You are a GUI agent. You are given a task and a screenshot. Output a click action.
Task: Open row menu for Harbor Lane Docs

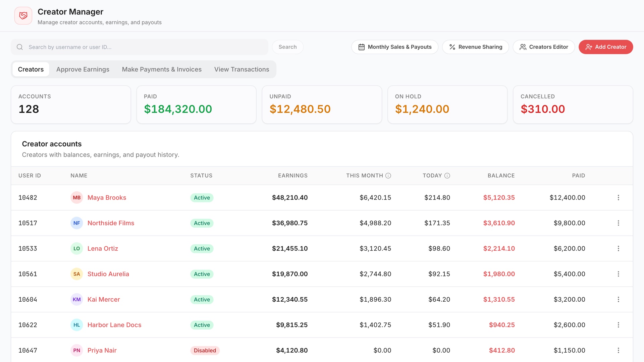[618, 325]
